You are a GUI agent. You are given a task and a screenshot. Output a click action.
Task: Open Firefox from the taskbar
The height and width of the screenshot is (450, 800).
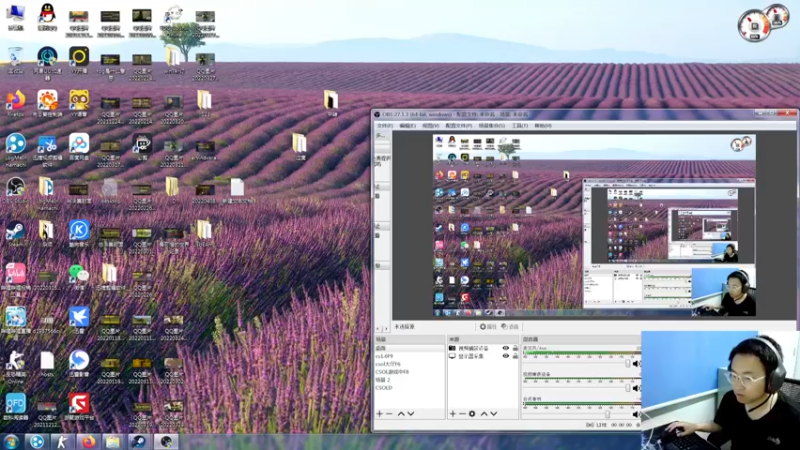(x=88, y=441)
